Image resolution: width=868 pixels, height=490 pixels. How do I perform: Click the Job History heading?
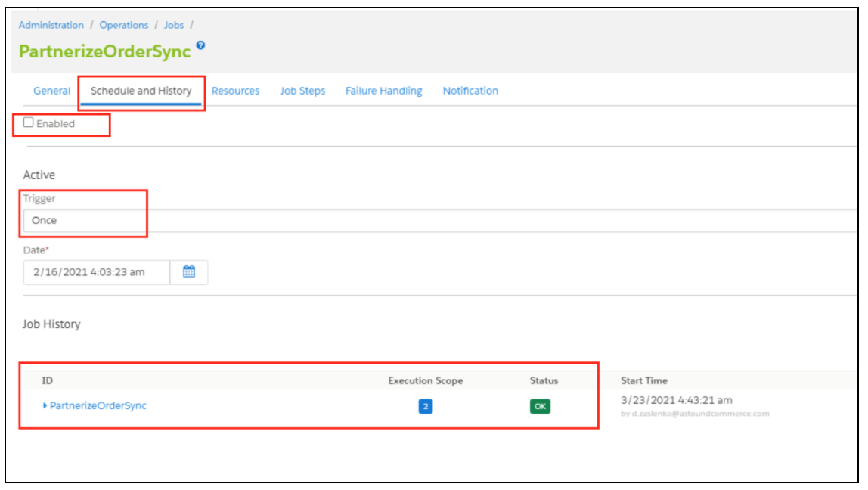(x=51, y=324)
